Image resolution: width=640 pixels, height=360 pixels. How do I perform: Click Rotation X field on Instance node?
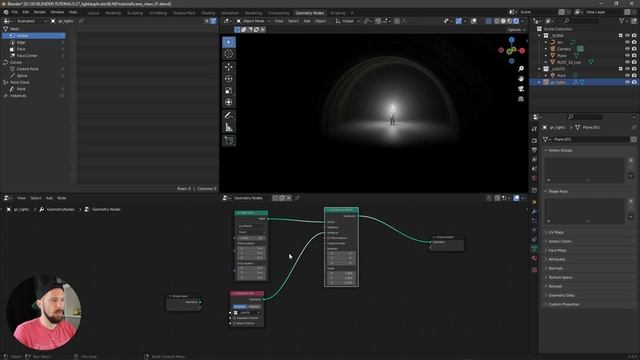pos(341,253)
